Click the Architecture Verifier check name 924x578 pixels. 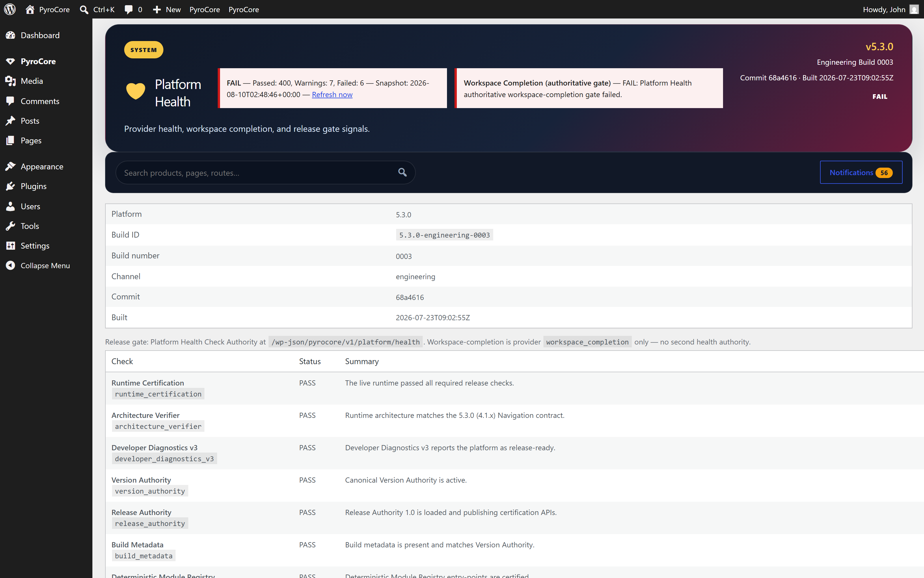(146, 416)
